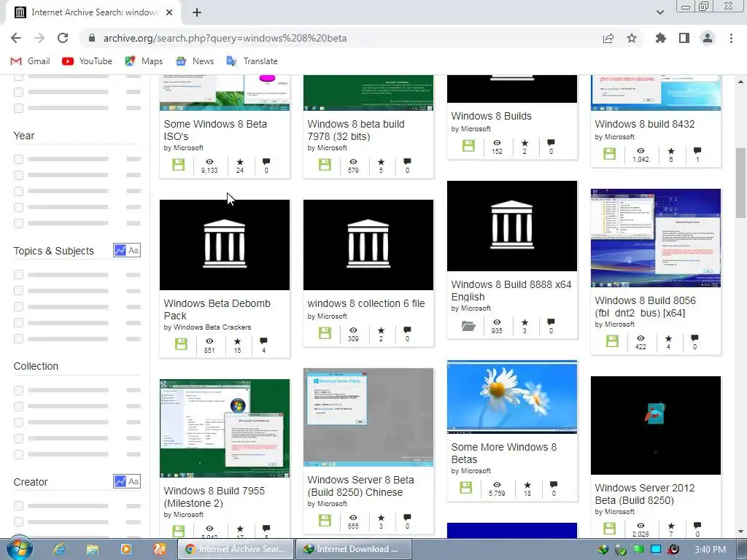The height and width of the screenshot is (560, 747).
Task: Check the third Collection filter checkbox
Action: [18, 422]
